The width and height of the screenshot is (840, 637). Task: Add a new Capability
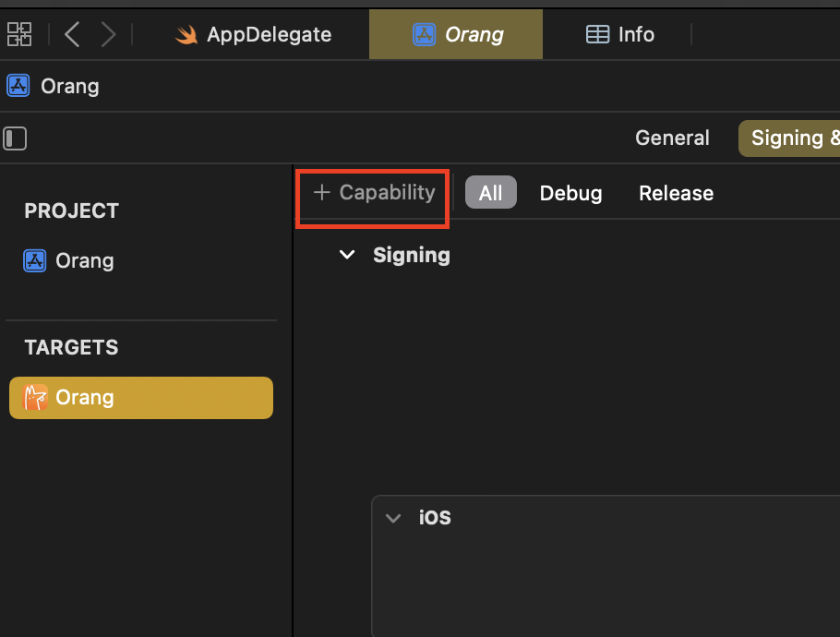374,192
